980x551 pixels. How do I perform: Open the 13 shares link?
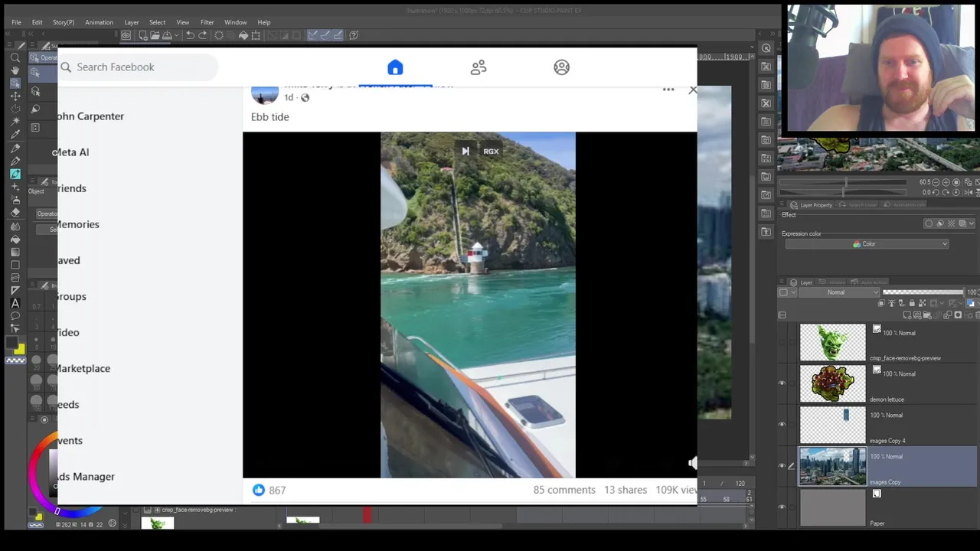(626, 490)
